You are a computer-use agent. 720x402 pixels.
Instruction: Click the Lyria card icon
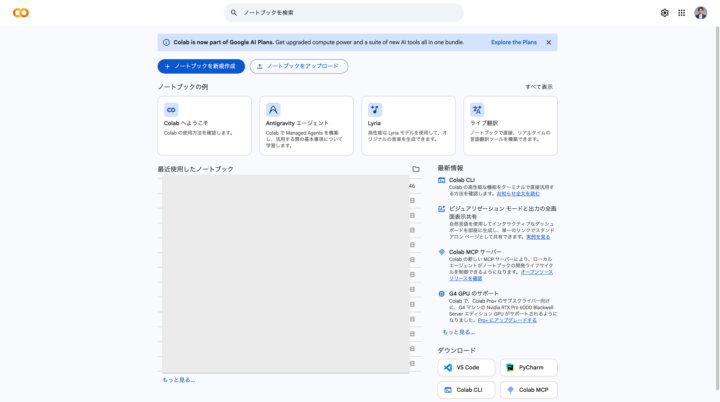(375, 110)
